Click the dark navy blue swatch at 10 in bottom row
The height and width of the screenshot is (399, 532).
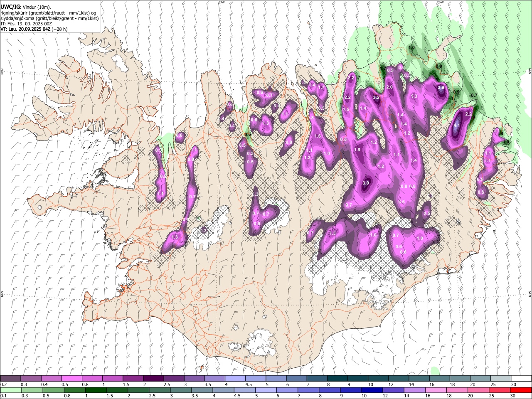[x=372, y=390]
